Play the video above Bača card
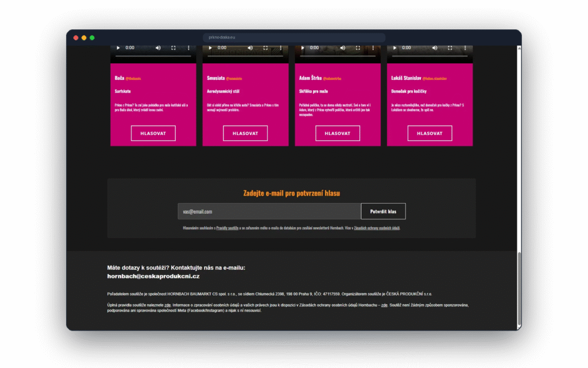Screen dimensions: 588x368 coord(118,48)
